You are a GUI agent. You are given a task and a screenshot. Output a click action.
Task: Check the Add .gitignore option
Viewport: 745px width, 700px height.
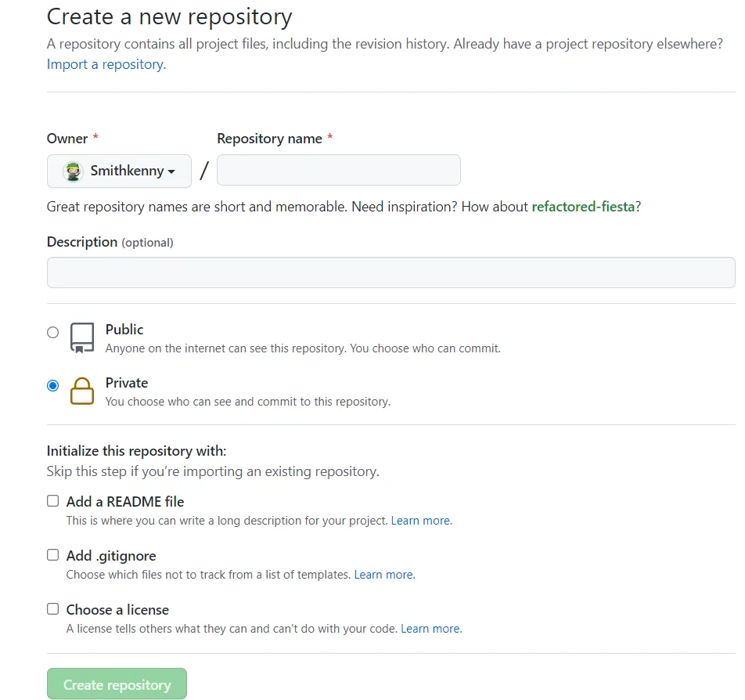pos(52,555)
